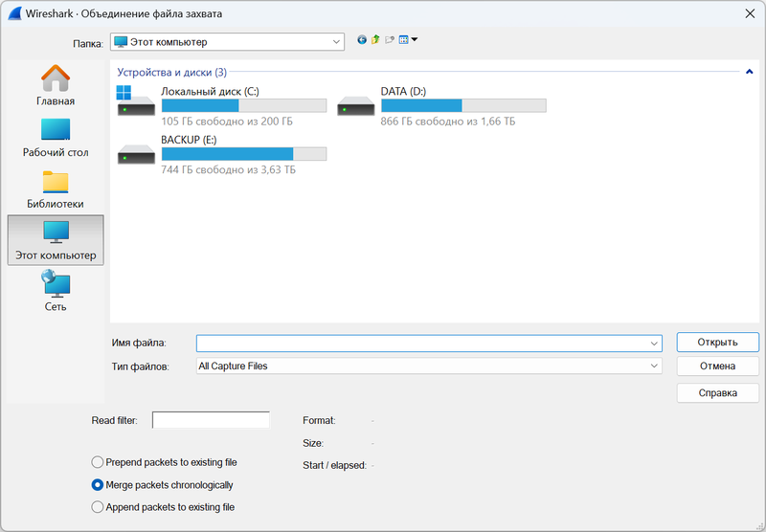Select Локальный диск (C:) drive icon
766x532 pixels.
tap(136, 101)
